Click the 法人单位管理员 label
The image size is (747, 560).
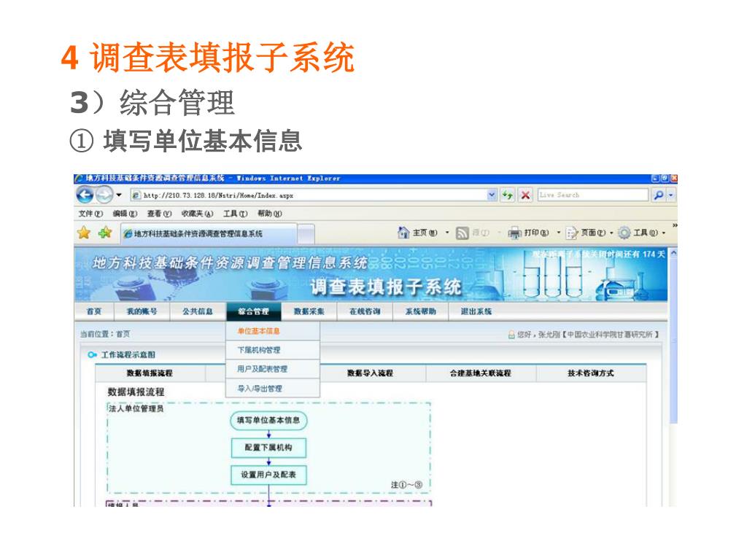coord(136,408)
